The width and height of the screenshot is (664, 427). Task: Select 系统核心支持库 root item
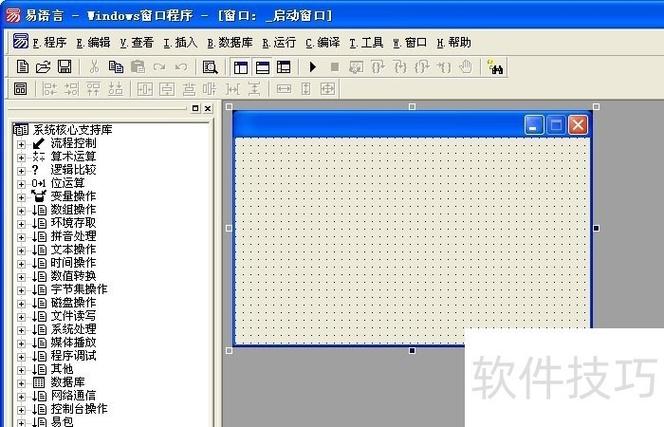(x=72, y=130)
